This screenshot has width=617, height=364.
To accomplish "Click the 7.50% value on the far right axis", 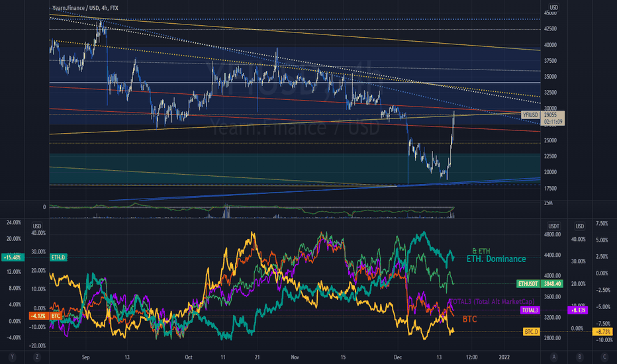I will tap(602, 223).
